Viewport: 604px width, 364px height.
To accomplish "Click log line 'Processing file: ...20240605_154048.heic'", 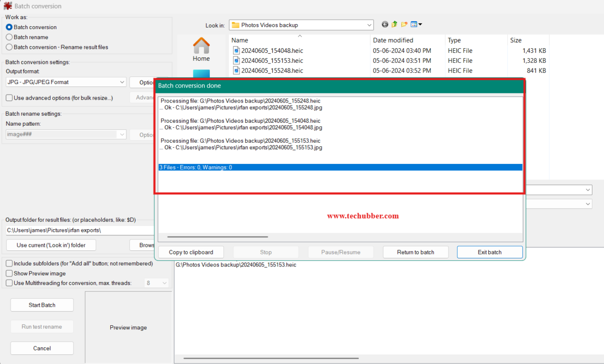I will coord(241,121).
